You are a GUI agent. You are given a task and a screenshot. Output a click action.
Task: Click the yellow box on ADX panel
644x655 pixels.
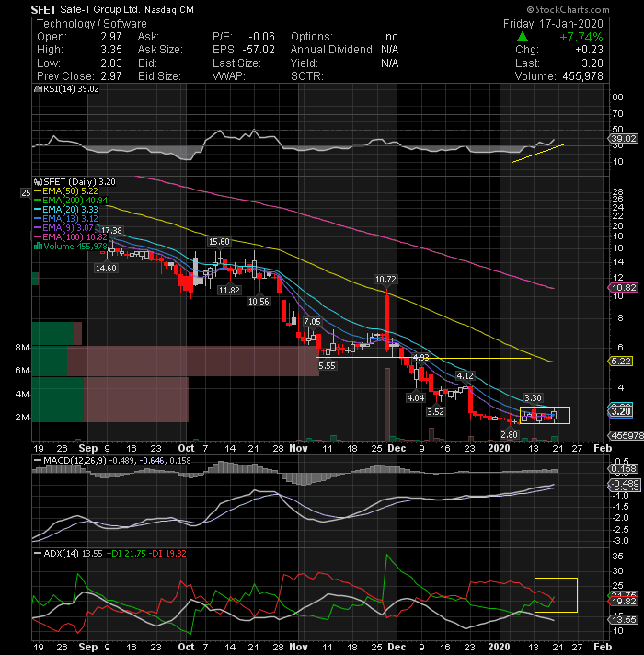556,595
